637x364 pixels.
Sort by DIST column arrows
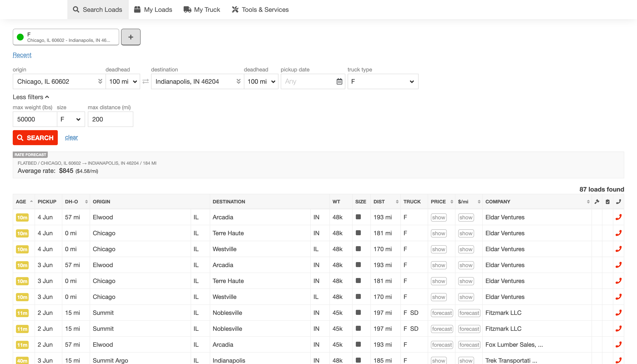tap(397, 202)
